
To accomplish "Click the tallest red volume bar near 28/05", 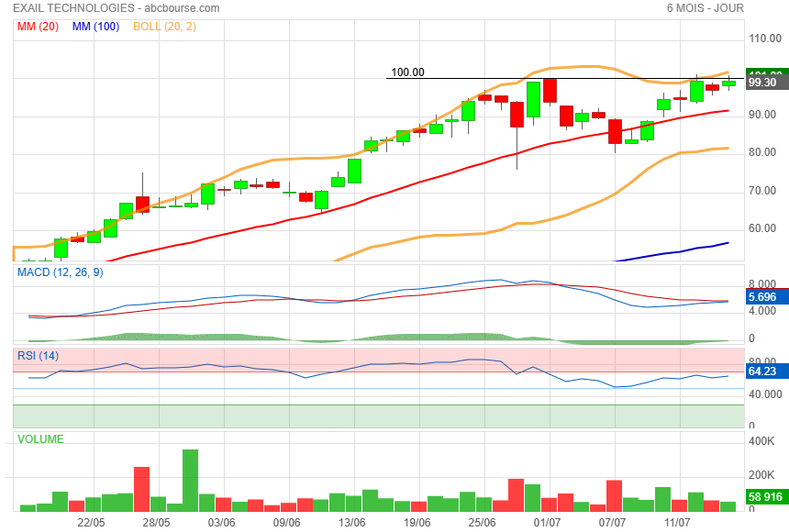I will 142,489.
